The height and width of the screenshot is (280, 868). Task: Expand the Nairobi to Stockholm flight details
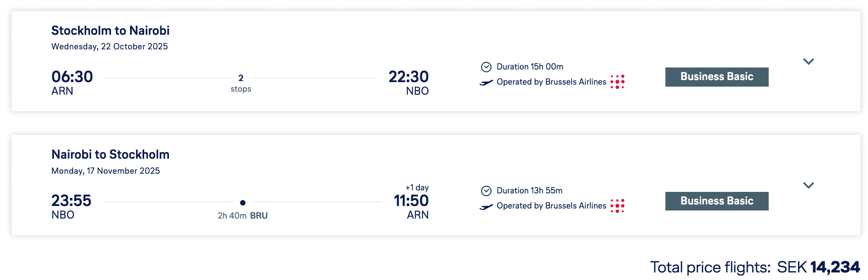pos(809,185)
